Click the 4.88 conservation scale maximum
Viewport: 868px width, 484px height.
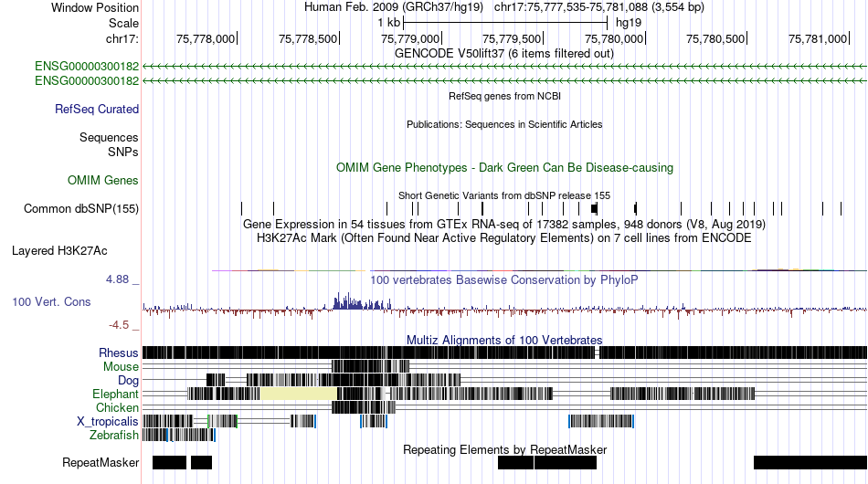click(117, 279)
